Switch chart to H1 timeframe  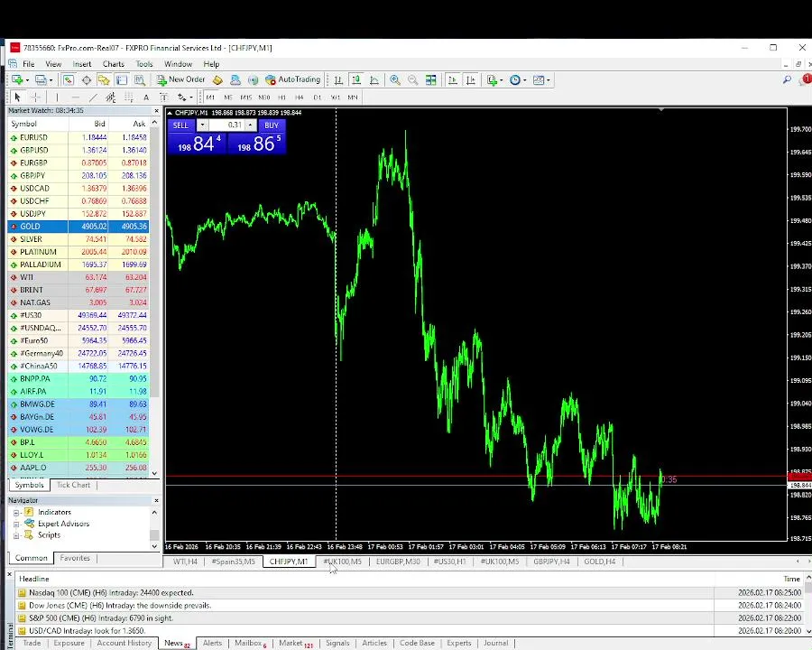point(281,97)
